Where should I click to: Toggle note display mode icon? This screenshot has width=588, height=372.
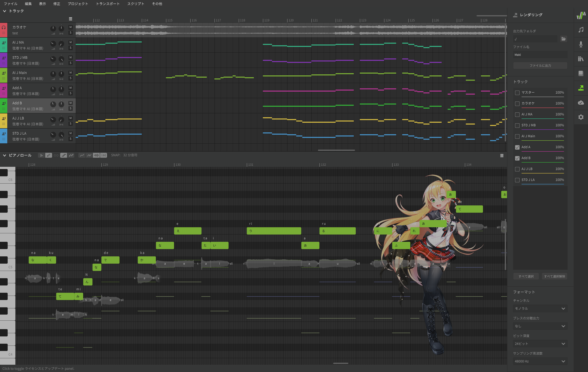[63, 155]
